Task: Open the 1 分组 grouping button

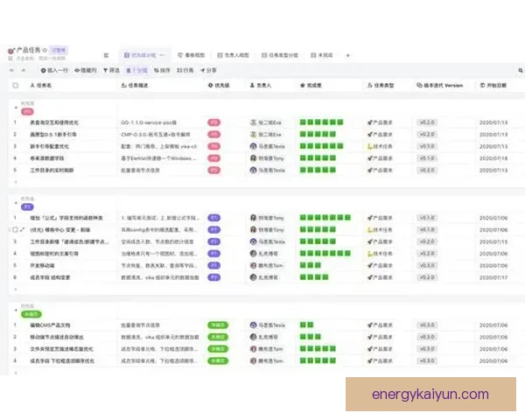Action: 136,70
